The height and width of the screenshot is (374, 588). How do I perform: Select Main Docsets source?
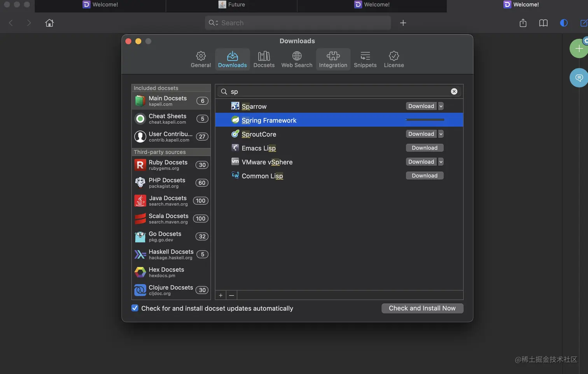tap(171, 101)
